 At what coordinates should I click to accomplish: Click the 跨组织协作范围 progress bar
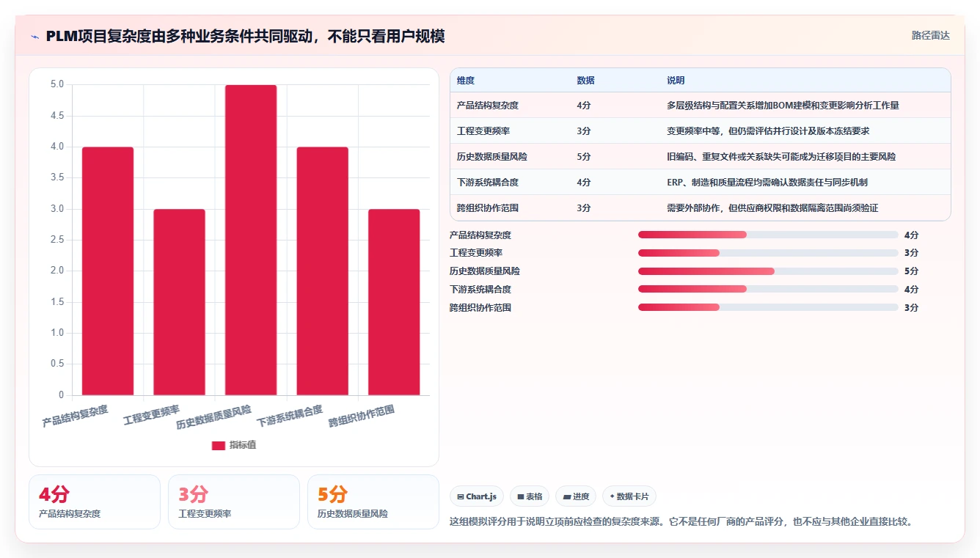click(768, 307)
